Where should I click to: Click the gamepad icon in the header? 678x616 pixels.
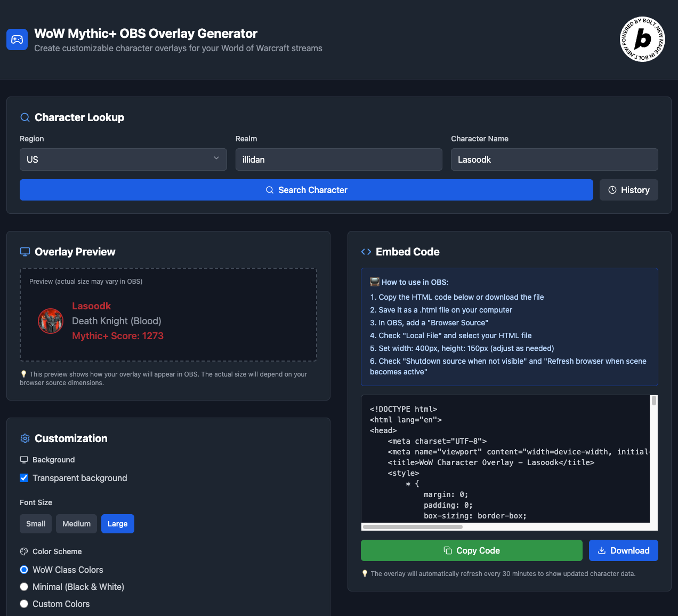[x=17, y=39]
